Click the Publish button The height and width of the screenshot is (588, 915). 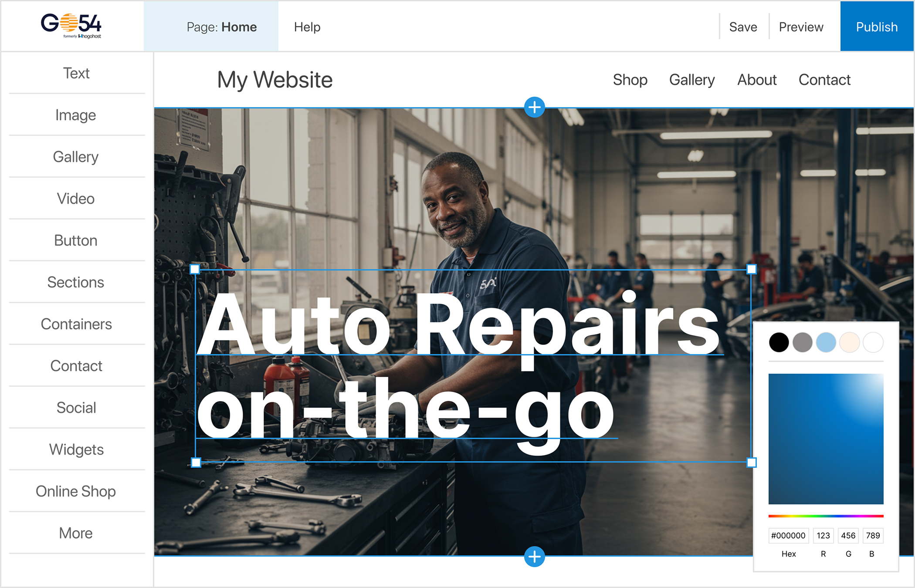coord(877,27)
